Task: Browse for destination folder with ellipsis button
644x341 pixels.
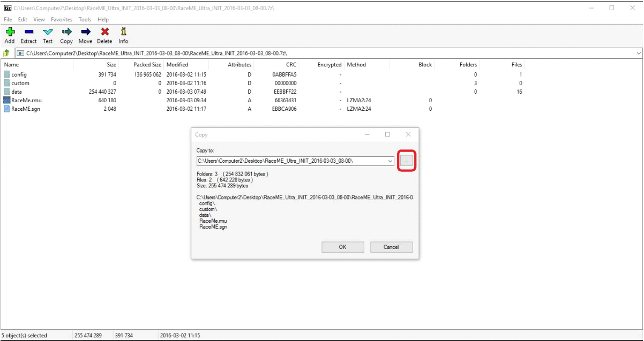Action: point(407,161)
